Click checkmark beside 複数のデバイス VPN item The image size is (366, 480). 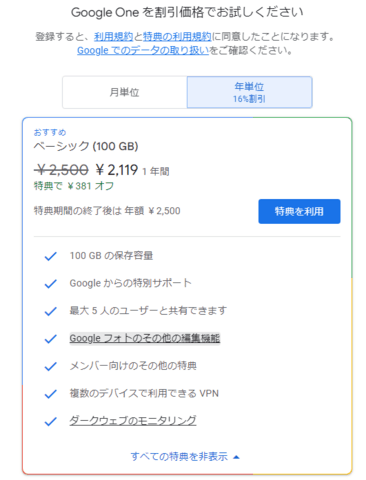click(51, 394)
